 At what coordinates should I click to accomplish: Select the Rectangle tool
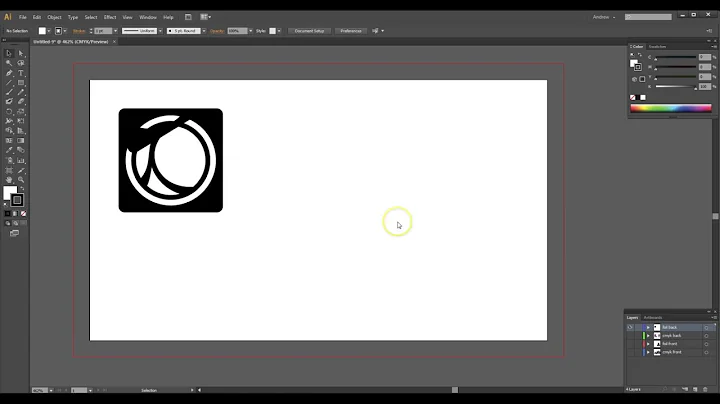[x=21, y=83]
